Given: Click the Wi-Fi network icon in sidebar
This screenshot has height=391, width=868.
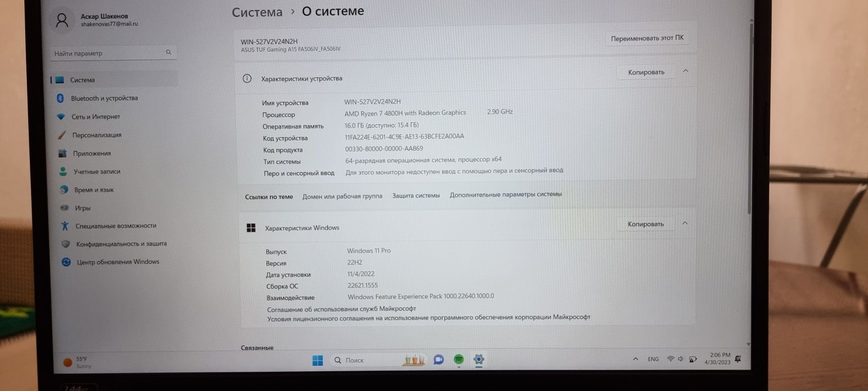Looking at the screenshot, I should pos(61,117).
